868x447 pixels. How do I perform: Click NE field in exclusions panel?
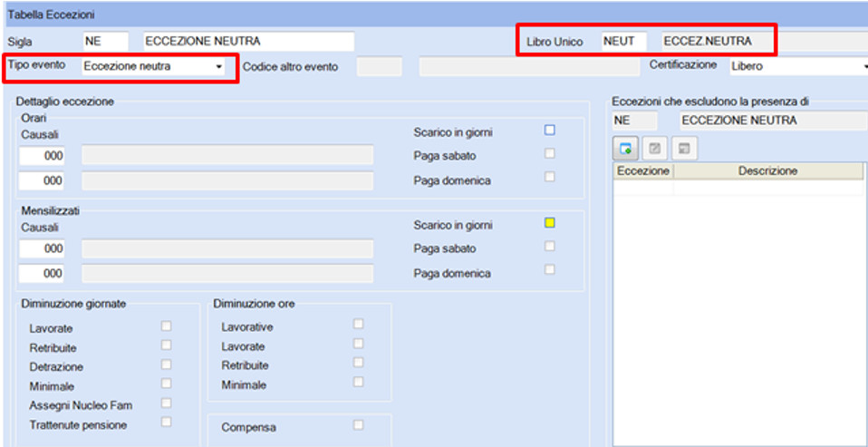click(x=635, y=121)
